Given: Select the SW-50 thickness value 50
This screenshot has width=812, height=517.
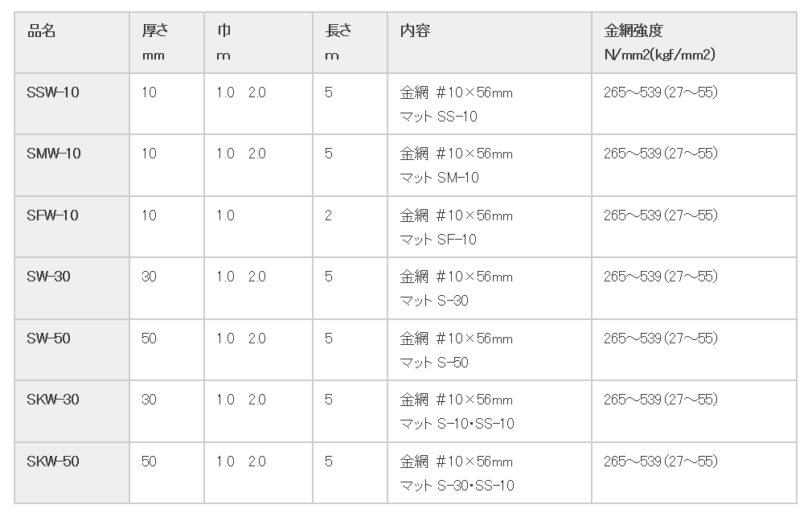Looking at the screenshot, I should click(x=150, y=339).
